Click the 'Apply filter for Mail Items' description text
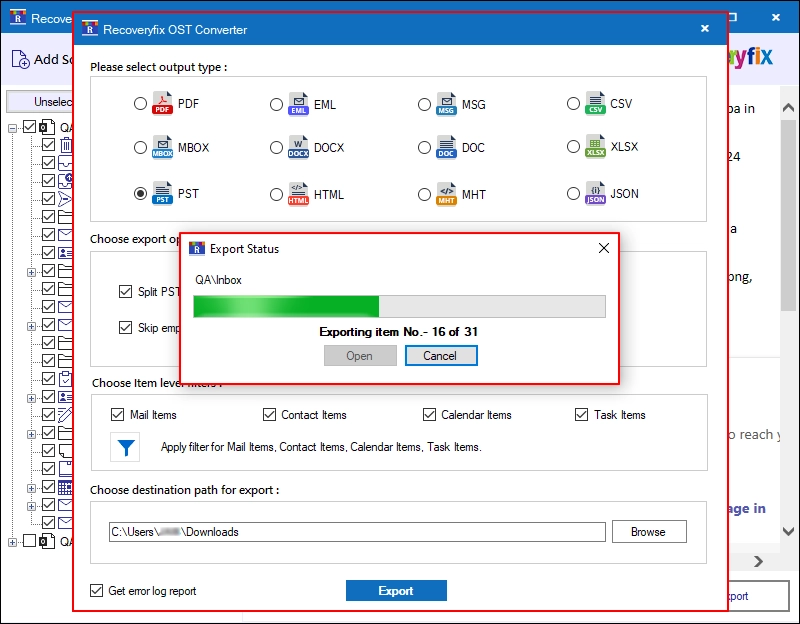 (321, 447)
